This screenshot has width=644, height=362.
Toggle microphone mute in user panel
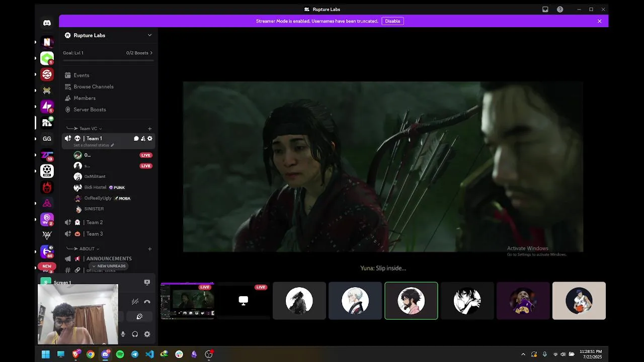[123, 334]
